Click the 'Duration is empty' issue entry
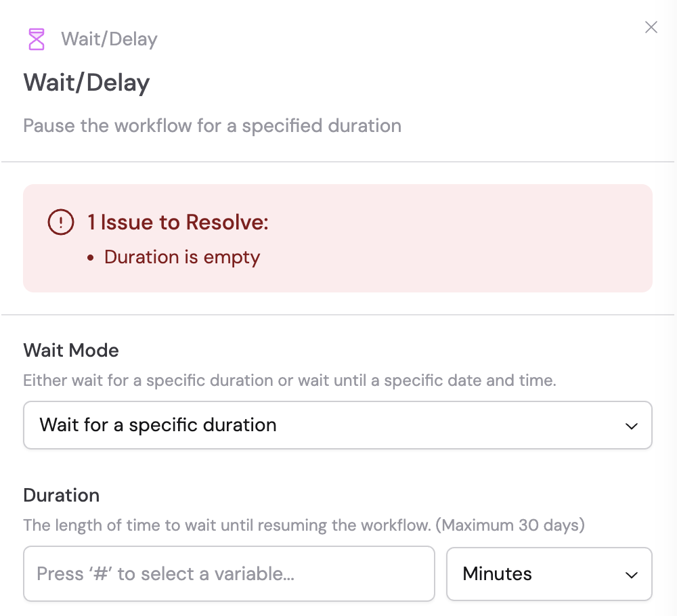 181,257
